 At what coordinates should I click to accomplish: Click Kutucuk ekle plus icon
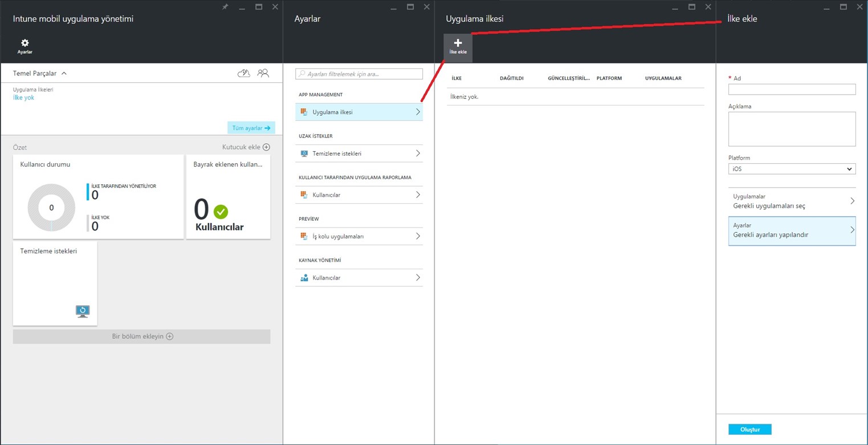(x=266, y=147)
